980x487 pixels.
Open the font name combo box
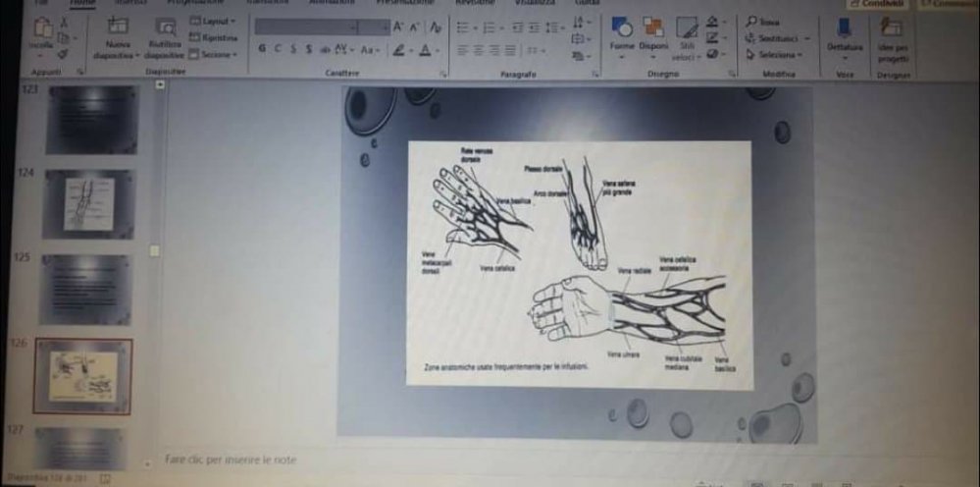(x=306, y=27)
